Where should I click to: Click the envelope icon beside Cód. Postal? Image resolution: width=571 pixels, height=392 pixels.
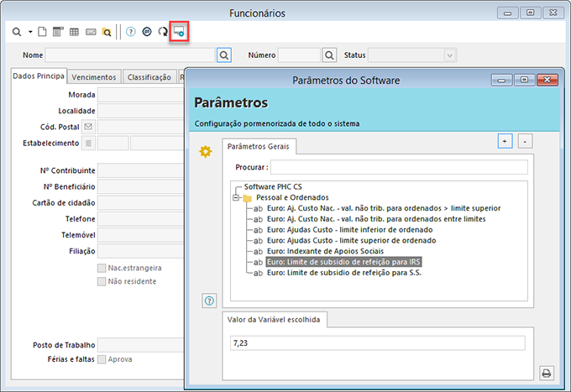(88, 127)
